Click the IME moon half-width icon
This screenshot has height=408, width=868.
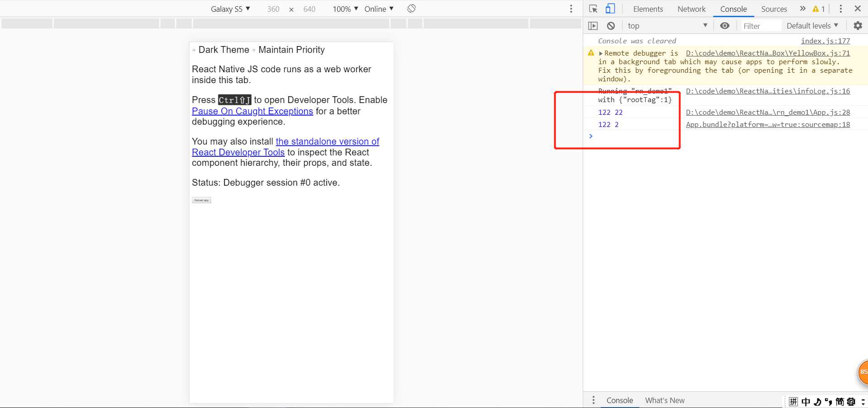click(x=817, y=402)
